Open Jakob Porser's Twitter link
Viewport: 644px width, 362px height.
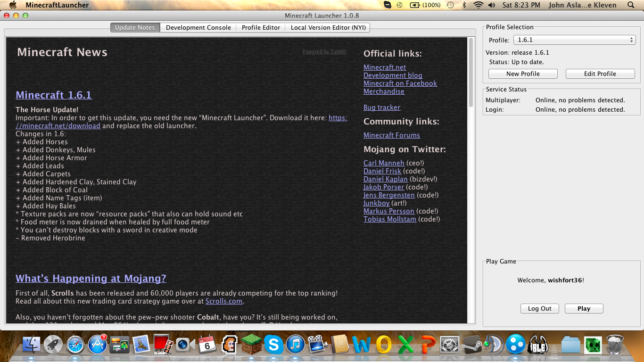coord(384,187)
